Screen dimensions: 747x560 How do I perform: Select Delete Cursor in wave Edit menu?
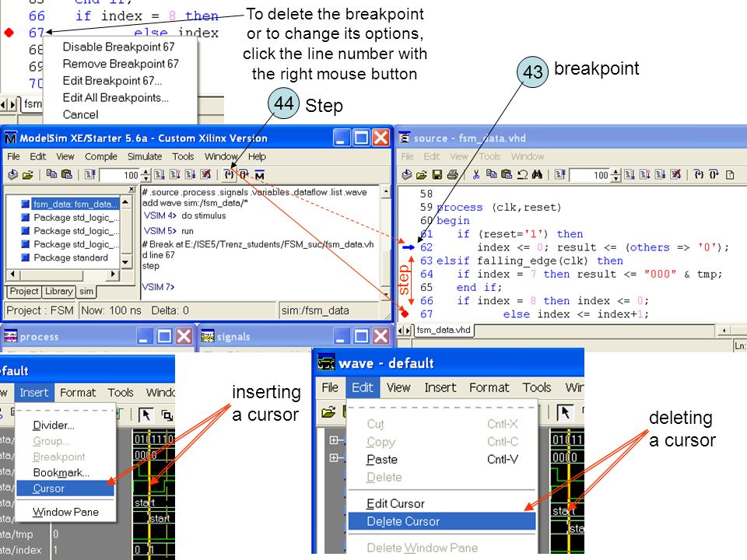point(442,521)
